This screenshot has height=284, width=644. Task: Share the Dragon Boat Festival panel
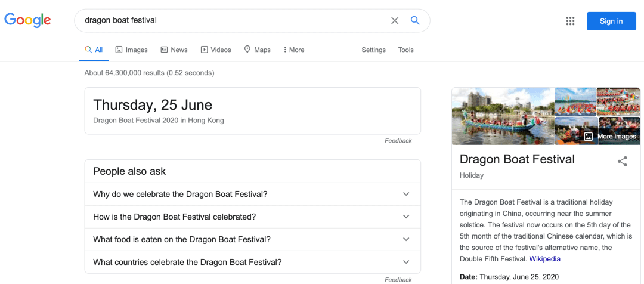[x=622, y=161]
